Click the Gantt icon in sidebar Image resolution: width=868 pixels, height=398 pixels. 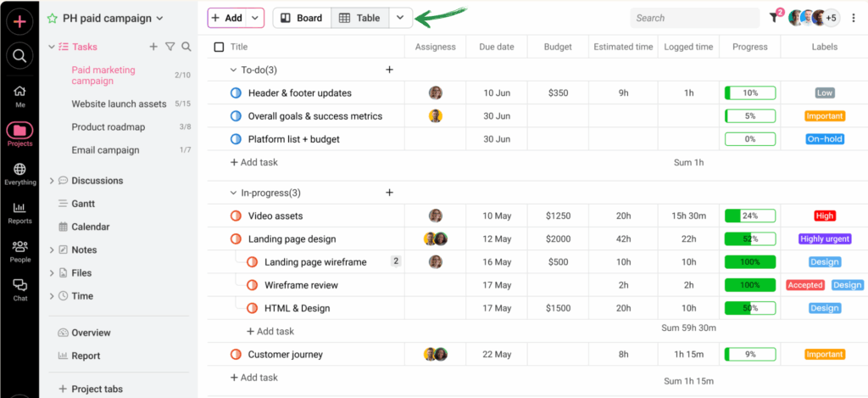pyautogui.click(x=63, y=204)
